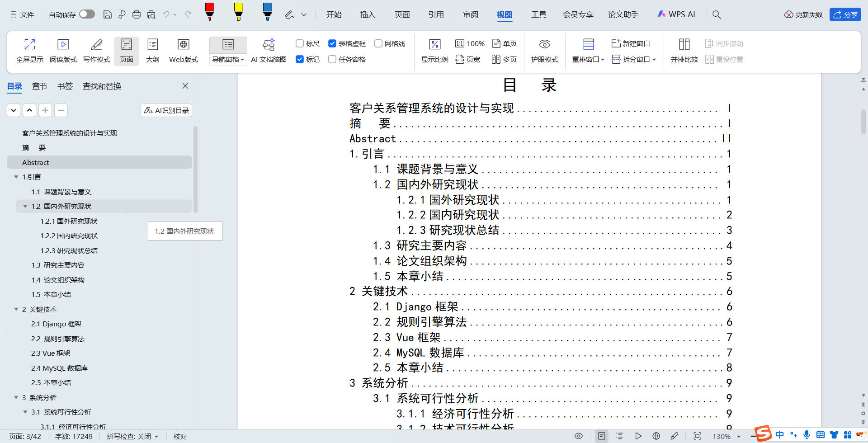This screenshot has height=443, width=868.
Task: Open Navigation Pane dropdown
Action: [x=228, y=59]
